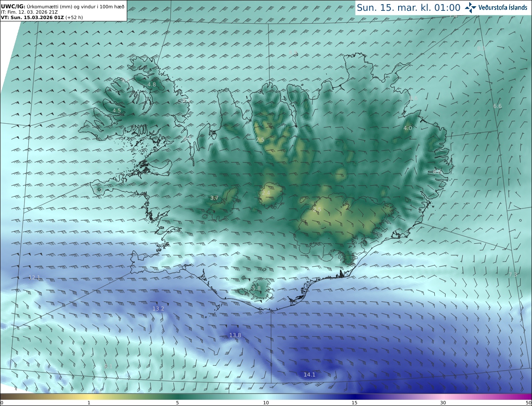532x406 pixels.
Task: Click the '15' tick label on the color scale
Action: tap(355, 403)
